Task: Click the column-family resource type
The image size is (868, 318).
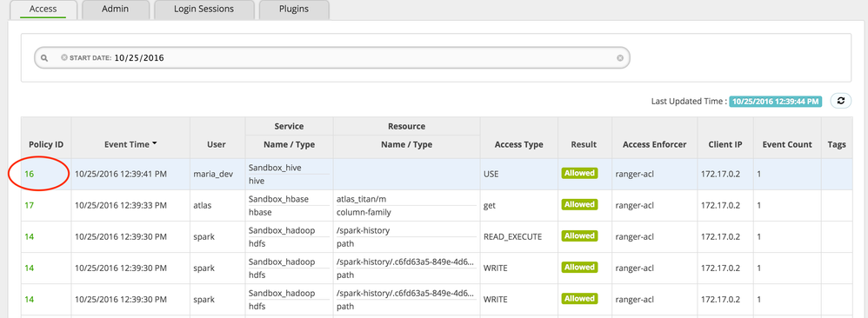Action: tap(364, 212)
